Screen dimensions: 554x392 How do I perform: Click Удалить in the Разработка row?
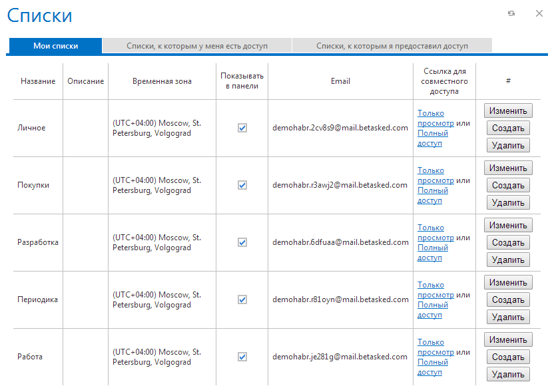[508, 260]
